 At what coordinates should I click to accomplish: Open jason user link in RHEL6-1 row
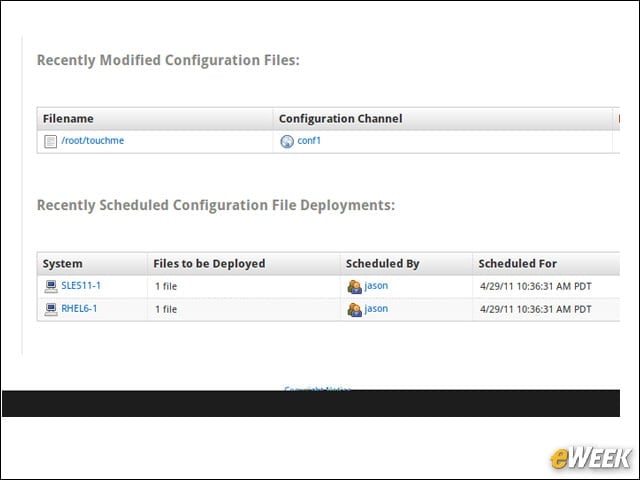coord(376,309)
